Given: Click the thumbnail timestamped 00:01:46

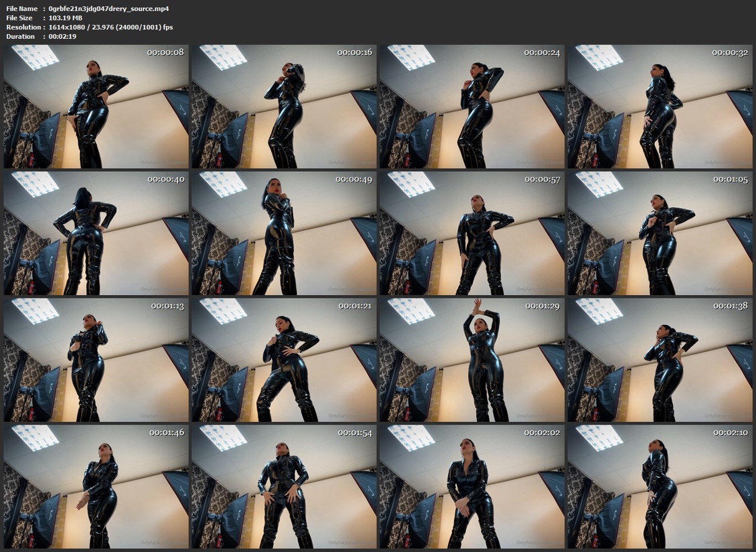Looking at the screenshot, I should (x=96, y=487).
